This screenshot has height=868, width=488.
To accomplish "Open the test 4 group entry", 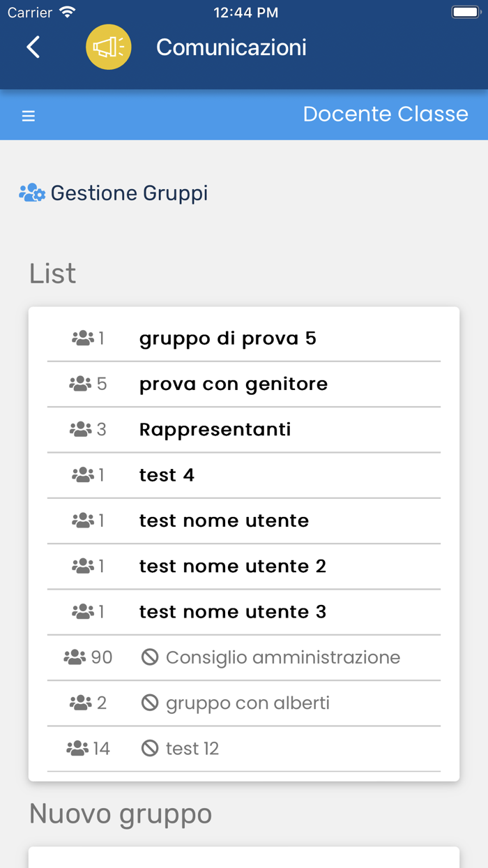I will [x=167, y=474].
